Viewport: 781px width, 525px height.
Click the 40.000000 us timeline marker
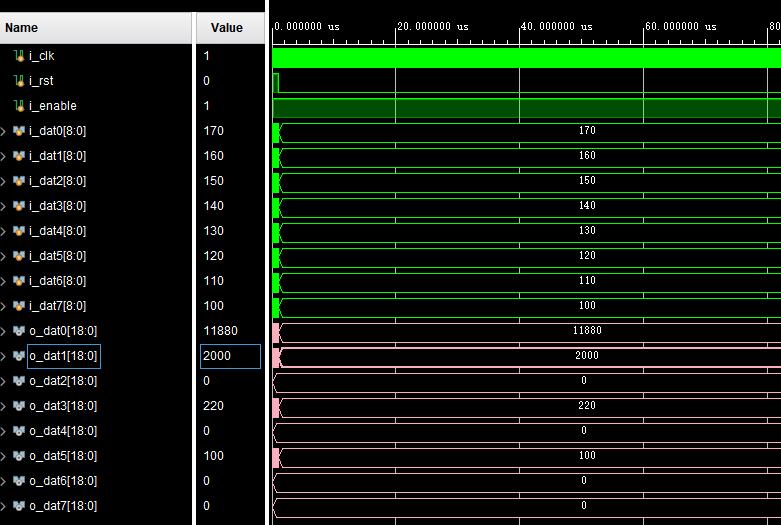(x=557, y=26)
